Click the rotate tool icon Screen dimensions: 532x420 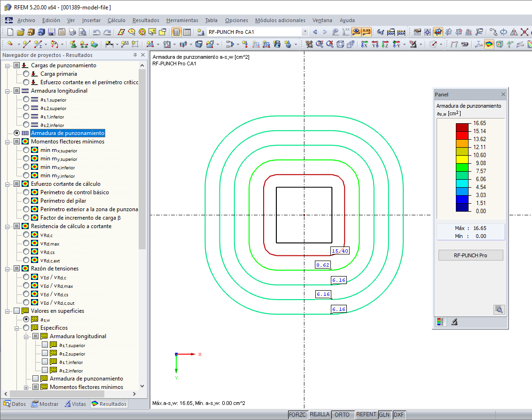[503, 32]
